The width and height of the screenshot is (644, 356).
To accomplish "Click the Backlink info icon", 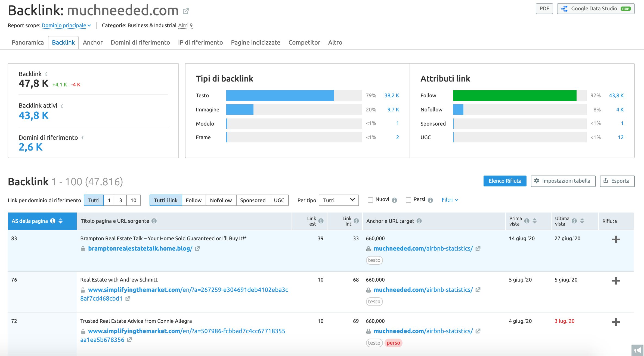I will coord(46,74).
